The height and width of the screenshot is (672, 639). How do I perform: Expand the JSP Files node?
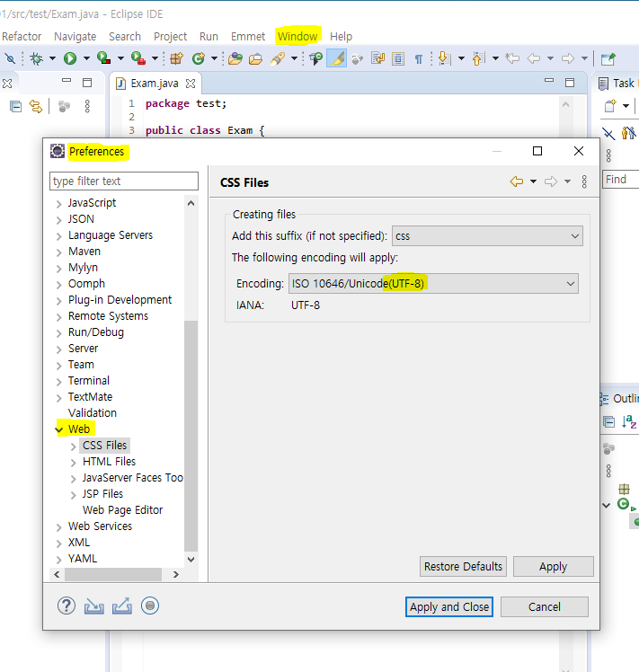74,495
